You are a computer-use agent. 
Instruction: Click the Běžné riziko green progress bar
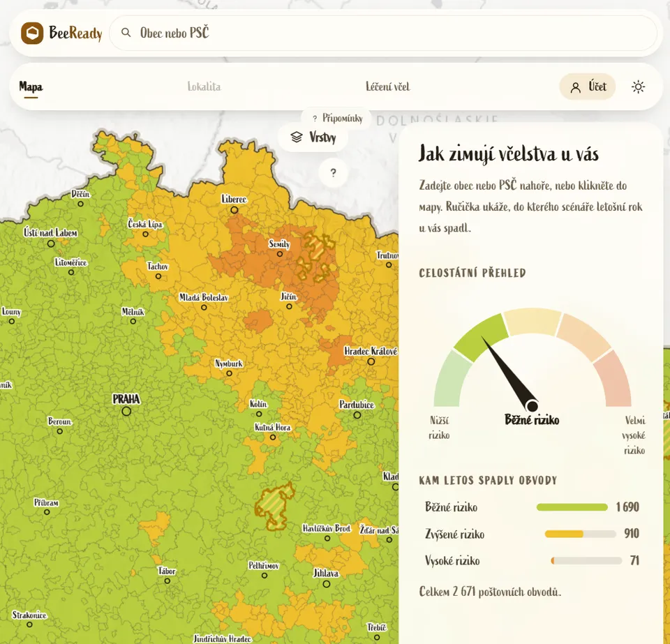click(572, 507)
